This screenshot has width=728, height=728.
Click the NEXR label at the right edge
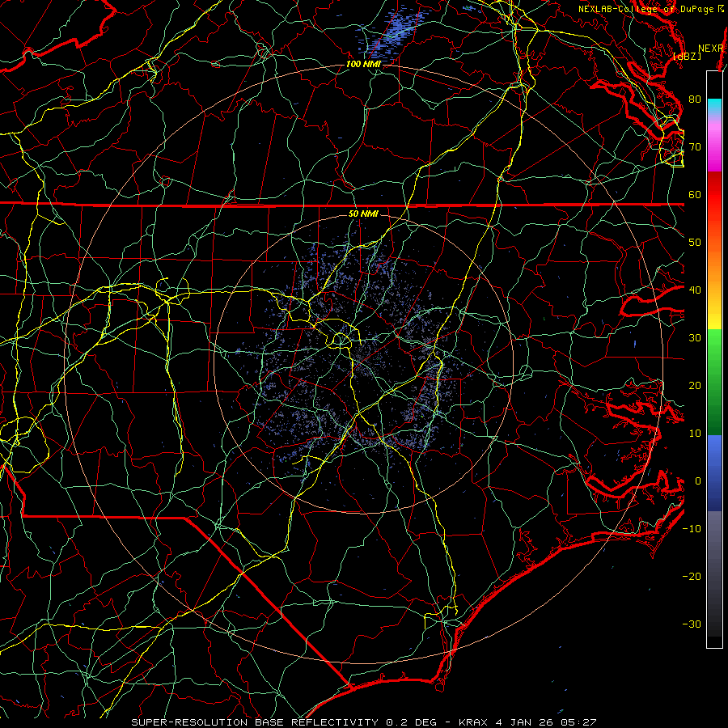tap(711, 49)
